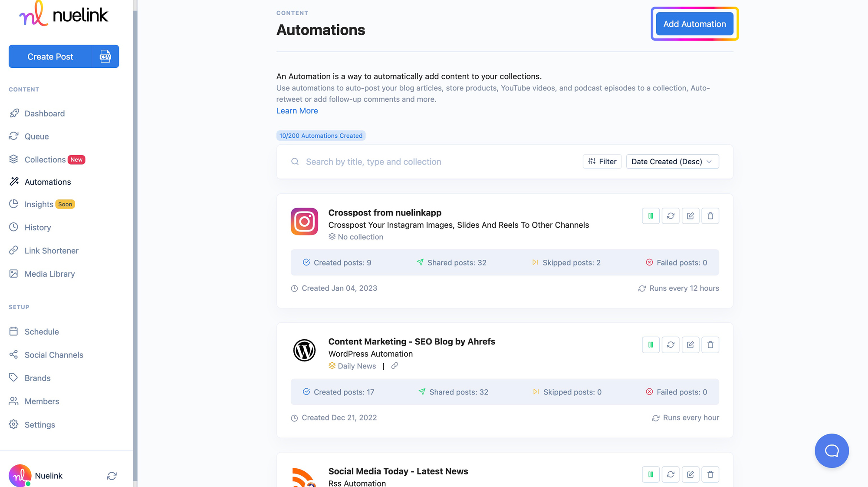Pause the Crosspost from nuelinkapp automation
The height and width of the screenshot is (487, 868).
click(x=651, y=216)
